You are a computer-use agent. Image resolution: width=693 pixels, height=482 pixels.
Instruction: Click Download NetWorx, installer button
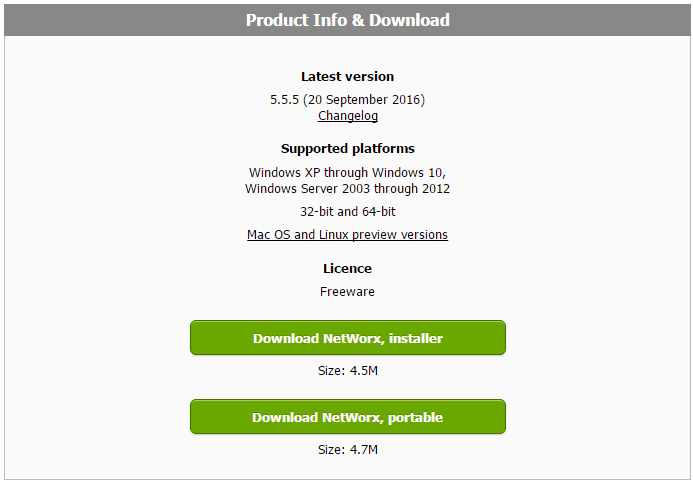point(348,338)
